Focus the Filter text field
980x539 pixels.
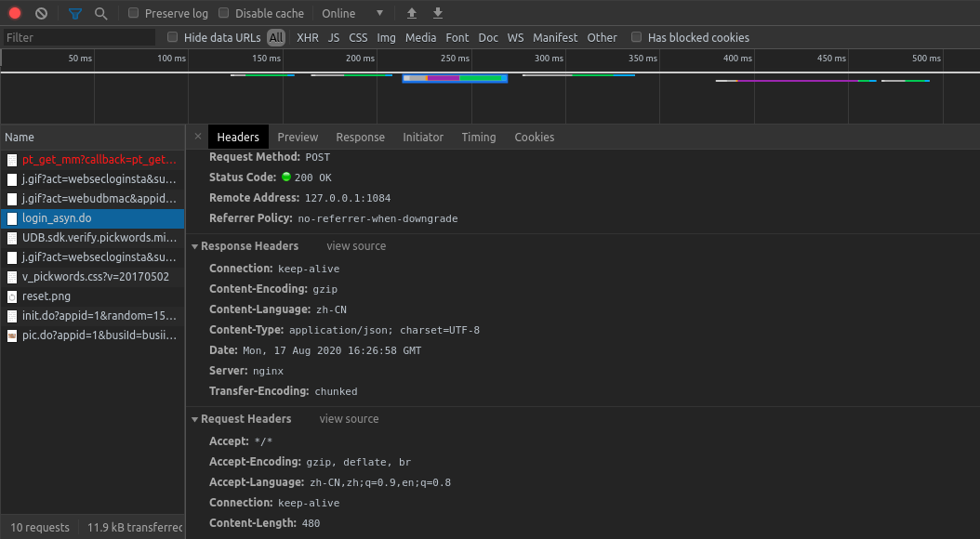[x=79, y=37]
